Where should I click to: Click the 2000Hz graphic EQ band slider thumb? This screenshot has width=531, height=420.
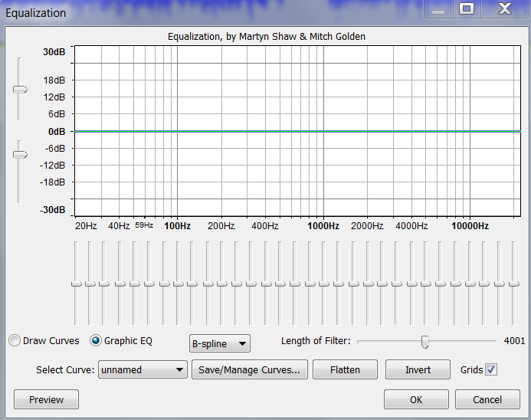368,284
